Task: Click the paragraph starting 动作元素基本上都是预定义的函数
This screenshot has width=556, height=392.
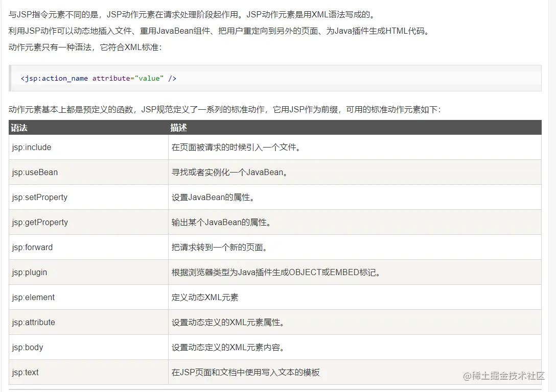Action: point(225,109)
